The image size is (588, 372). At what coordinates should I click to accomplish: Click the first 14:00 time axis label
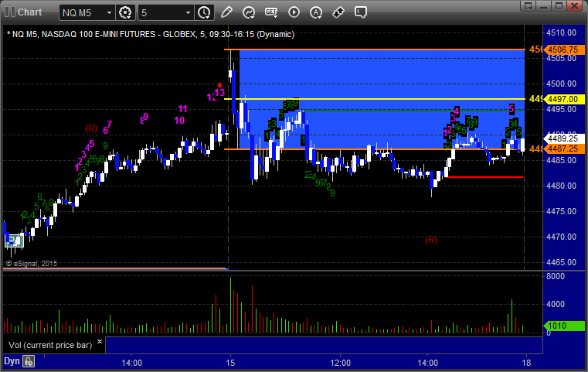[131, 363]
